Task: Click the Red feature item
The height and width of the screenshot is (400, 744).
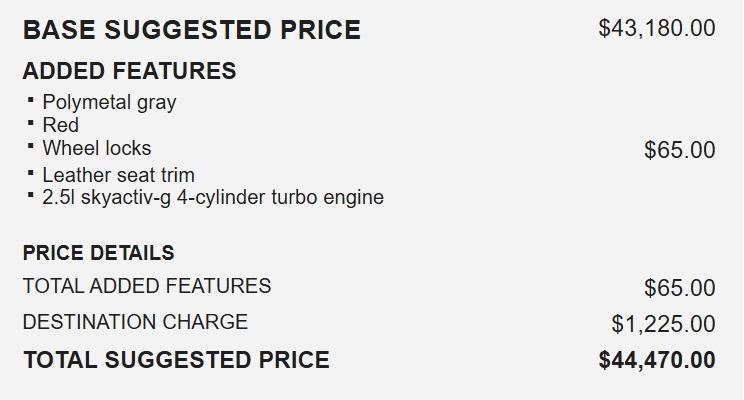Action: click(60, 125)
